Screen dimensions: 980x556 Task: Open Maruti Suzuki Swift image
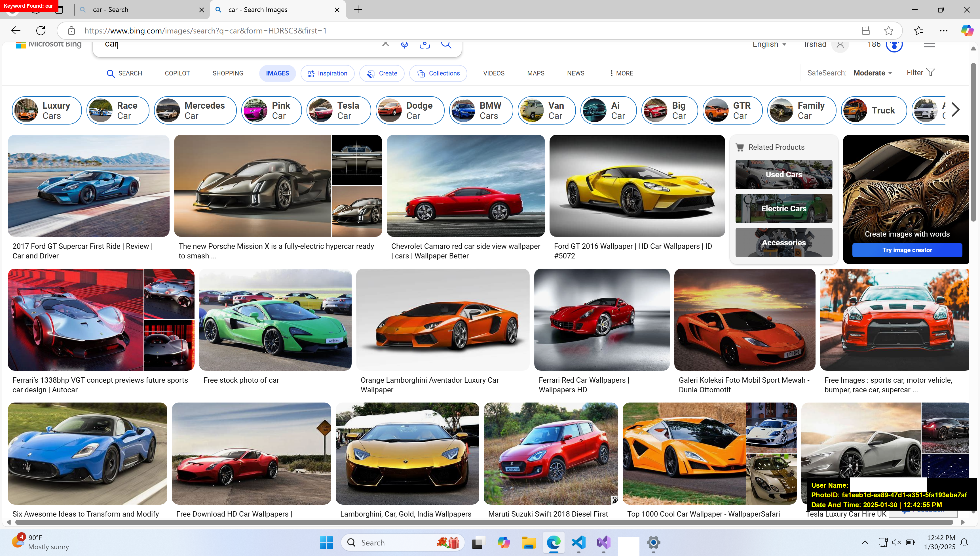coord(551,453)
